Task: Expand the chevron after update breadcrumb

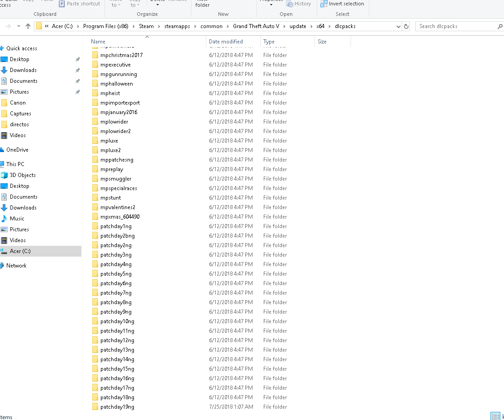Action: 311,26
